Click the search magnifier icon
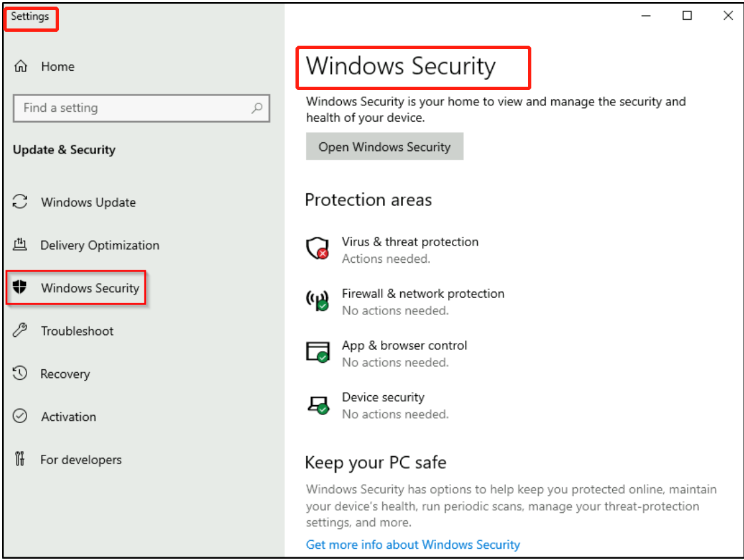The height and width of the screenshot is (560, 744). 257,108
